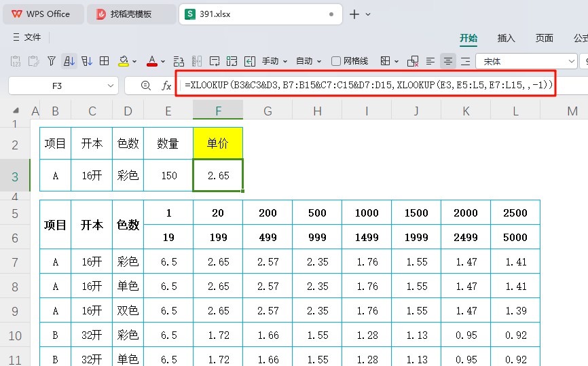588x366 pixels.
Task: Switch to the 开始 ribbon tab
Action: pos(468,38)
